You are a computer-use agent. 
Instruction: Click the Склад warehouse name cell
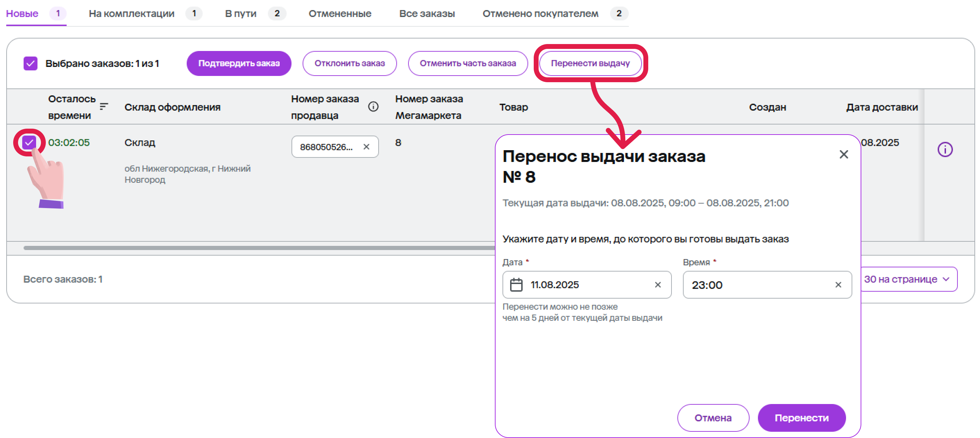pyautogui.click(x=140, y=143)
